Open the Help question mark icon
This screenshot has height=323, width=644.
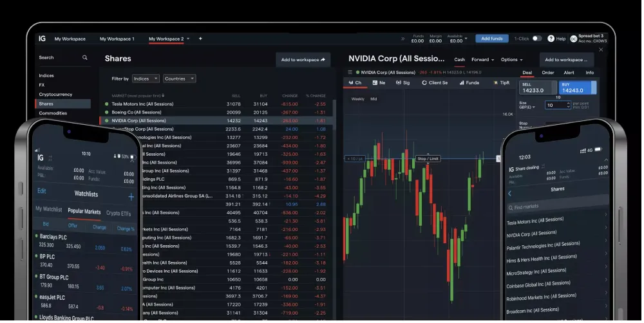551,39
